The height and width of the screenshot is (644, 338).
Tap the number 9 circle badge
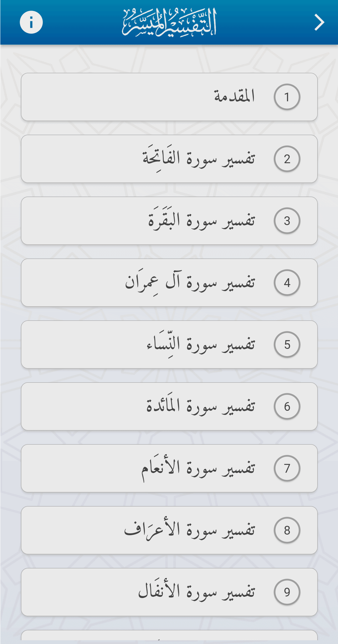tap(287, 592)
